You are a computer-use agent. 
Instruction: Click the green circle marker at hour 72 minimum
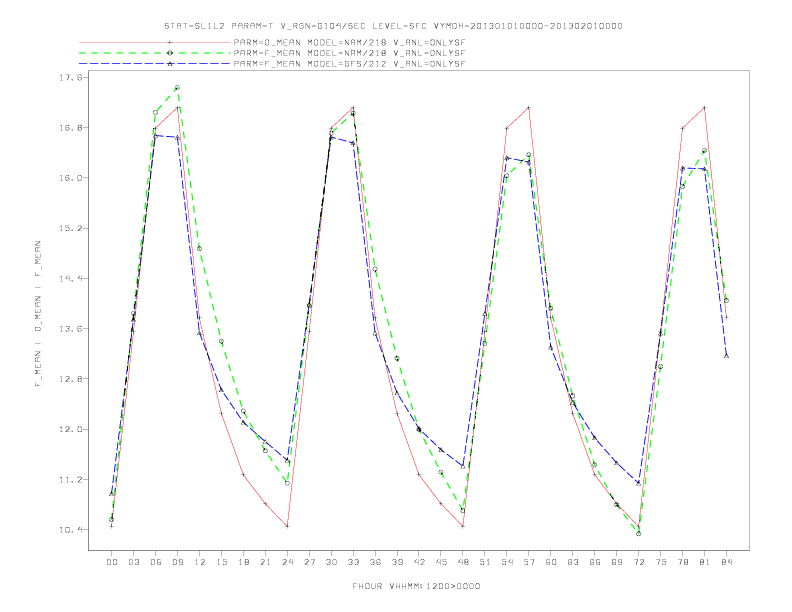[638, 533]
